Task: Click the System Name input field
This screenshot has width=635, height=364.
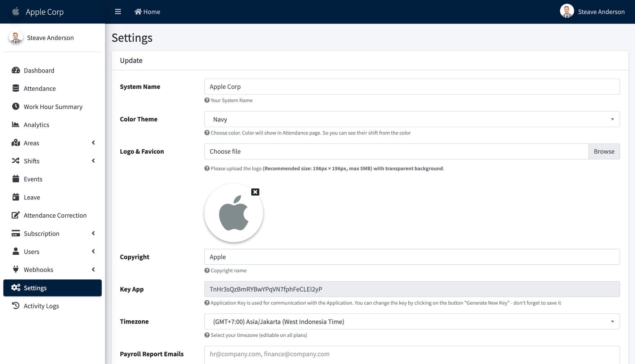Action: click(412, 87)
